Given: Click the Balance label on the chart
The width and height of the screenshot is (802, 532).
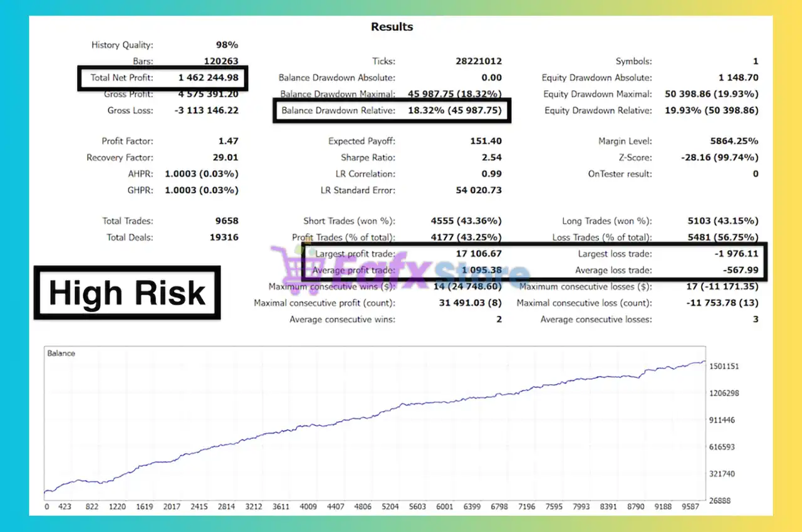Looking at the screenshot, I should point(61,353).
